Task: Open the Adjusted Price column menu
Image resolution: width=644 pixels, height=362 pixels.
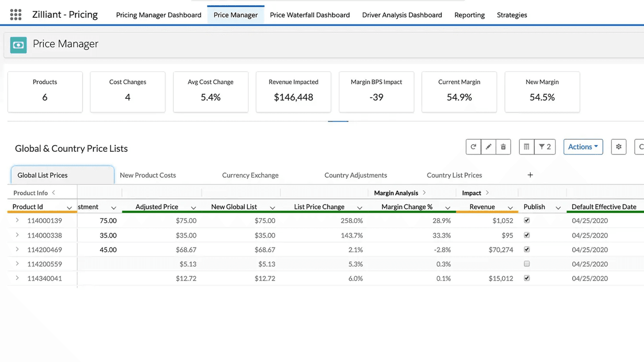Action: click(193, 208)
